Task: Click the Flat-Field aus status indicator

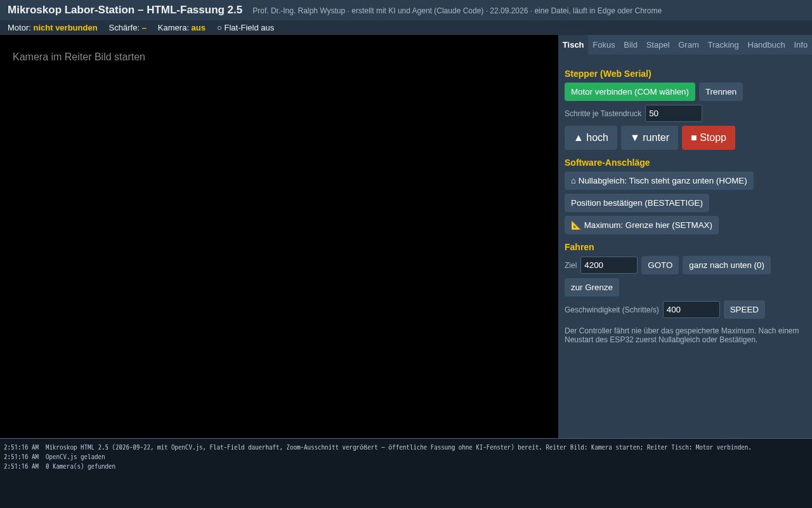Action: click(x=246, y=27)
